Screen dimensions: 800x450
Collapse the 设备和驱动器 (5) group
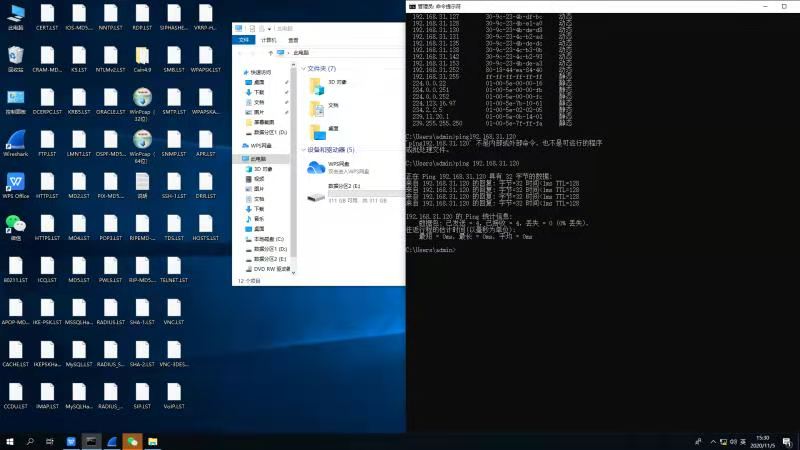point(304,149)
